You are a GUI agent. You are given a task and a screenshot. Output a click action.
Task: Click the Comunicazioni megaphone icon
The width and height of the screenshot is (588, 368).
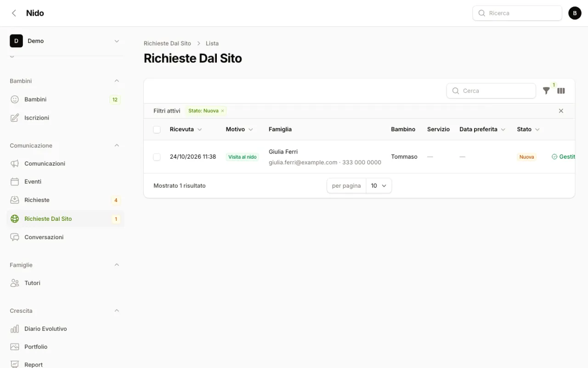[15, 163]
